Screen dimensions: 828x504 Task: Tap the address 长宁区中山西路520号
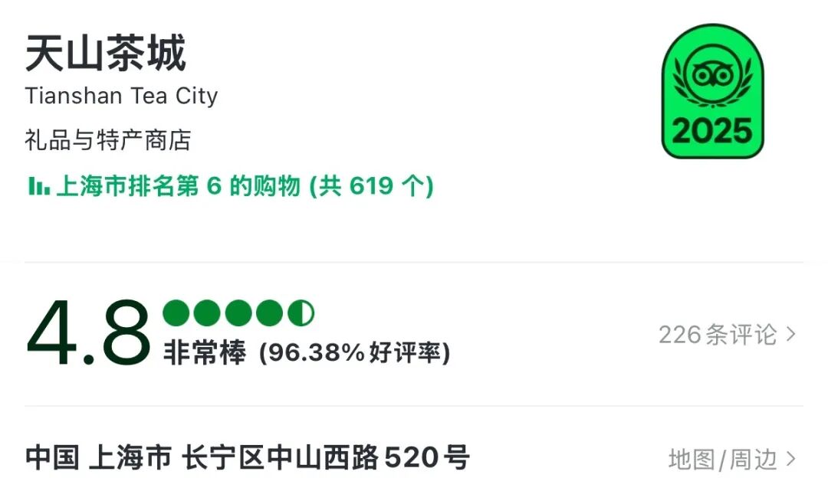pyautogui.click(x=325, y=457)
